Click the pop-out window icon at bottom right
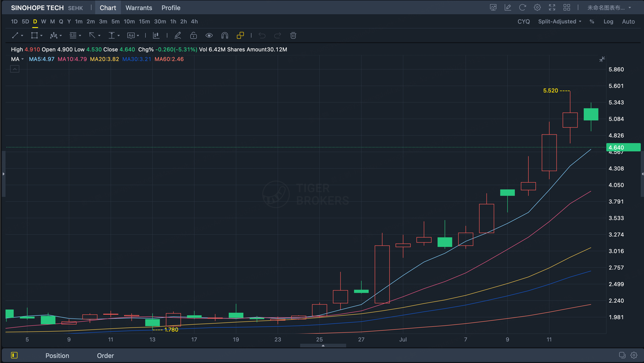 point(622,355)
